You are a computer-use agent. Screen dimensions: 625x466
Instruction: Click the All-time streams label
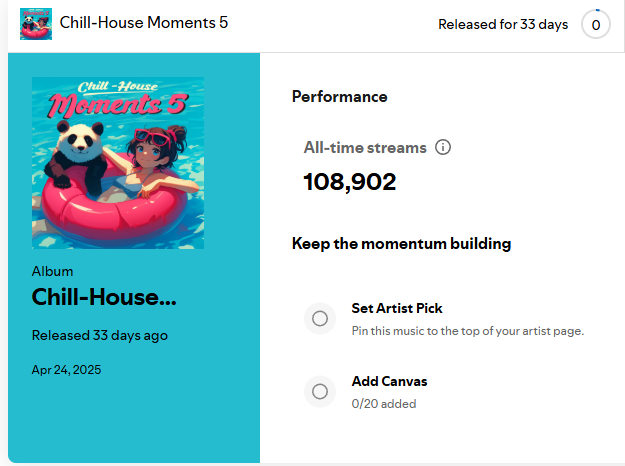(x=365, y=147)
